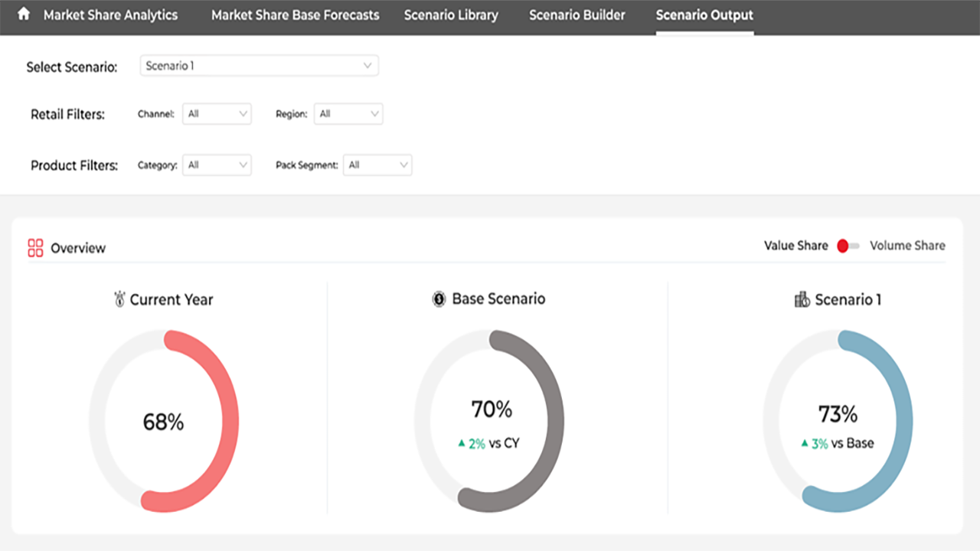
Task: Open the Select Scenario dropdown
Action: coord(260,66)
